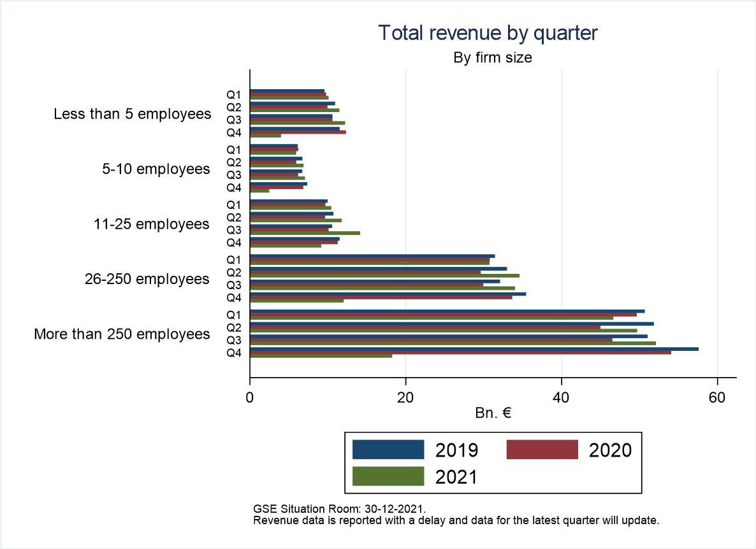The width and height of the screenshot is (756, 549).
Task: Select the 'Less than 5 employees' category label
Action: pyautogui.click(x=132, y=114)
